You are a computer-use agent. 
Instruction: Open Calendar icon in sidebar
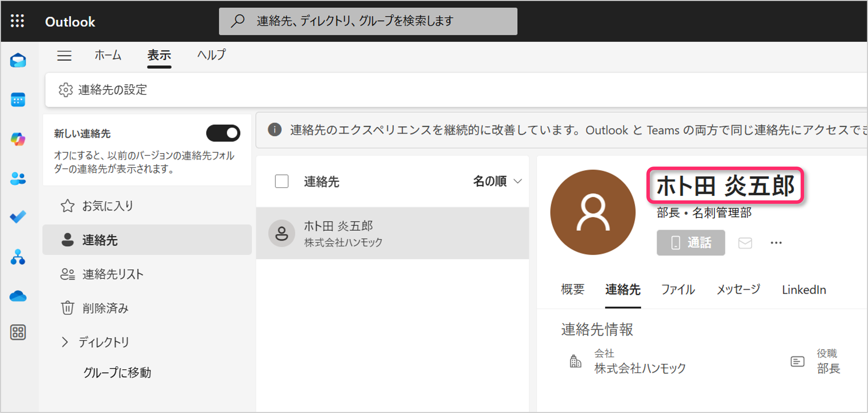click(18, 100)
